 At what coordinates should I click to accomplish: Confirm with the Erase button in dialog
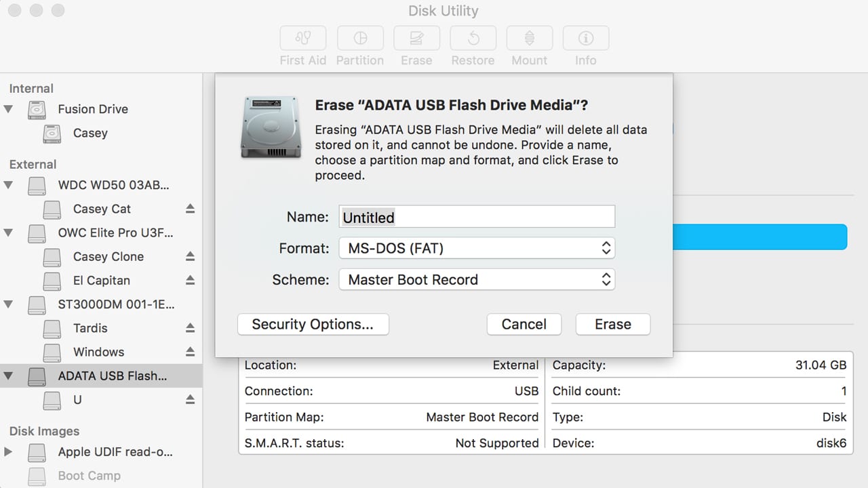click(612, 324)
